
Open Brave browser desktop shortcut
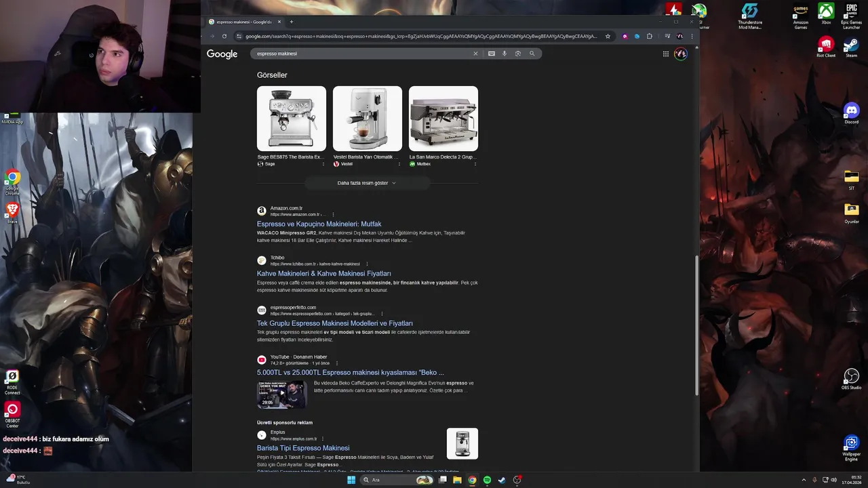(12, 213)
